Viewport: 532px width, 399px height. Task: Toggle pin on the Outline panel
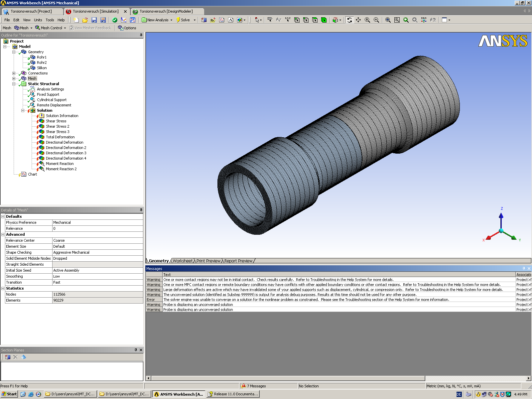click(x=141, y=35)
